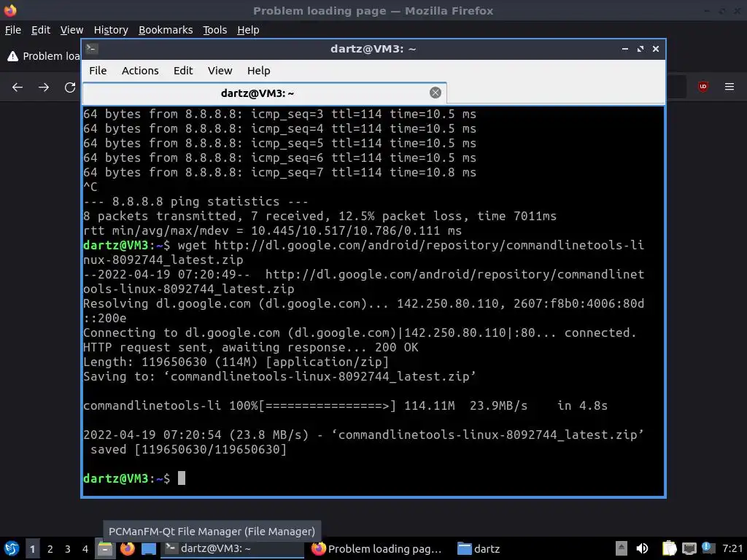The height and width of the screenshot is (560, 747).
Task: Switch to virtual desktop 4
Action: 85,549
